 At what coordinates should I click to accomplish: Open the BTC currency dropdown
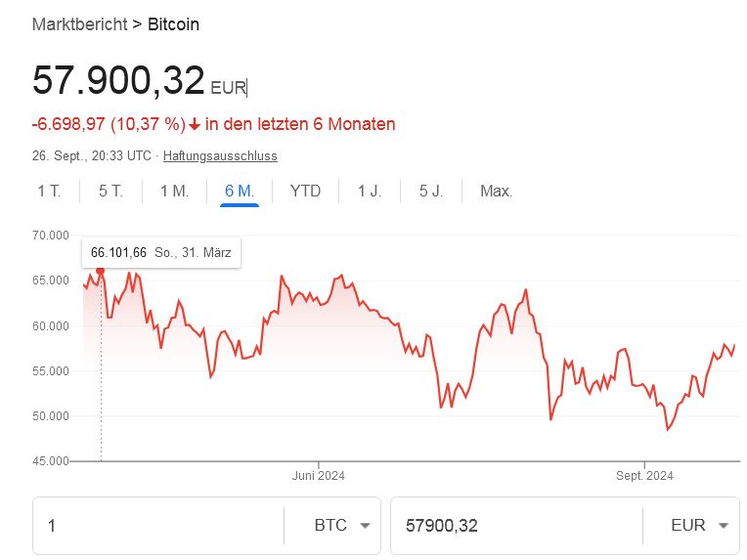(342, 526)
